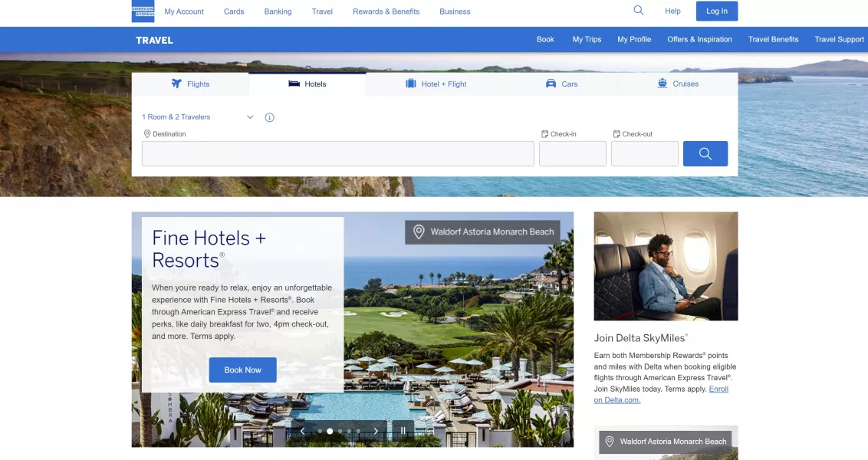Switch to the Flights tab

pyautogui.click(x=190, y=84)
